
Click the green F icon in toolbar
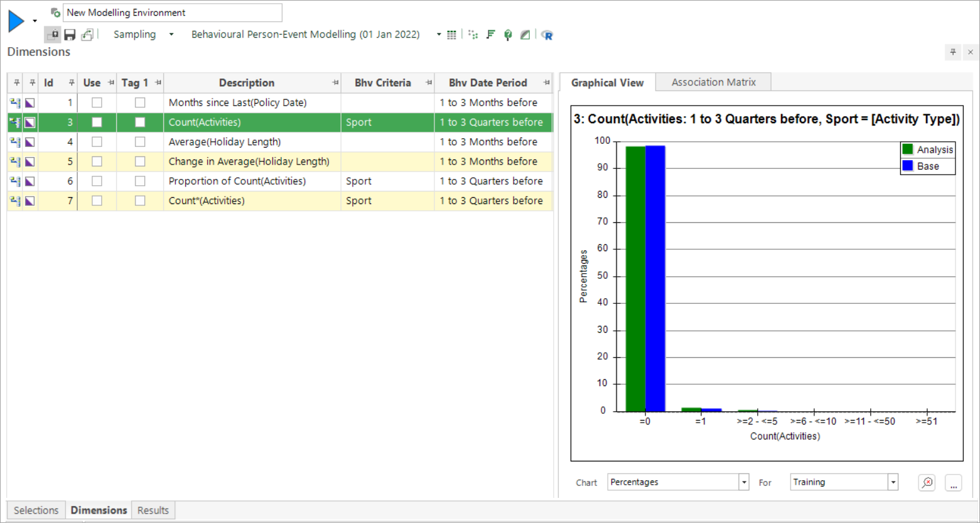(491, 35)
